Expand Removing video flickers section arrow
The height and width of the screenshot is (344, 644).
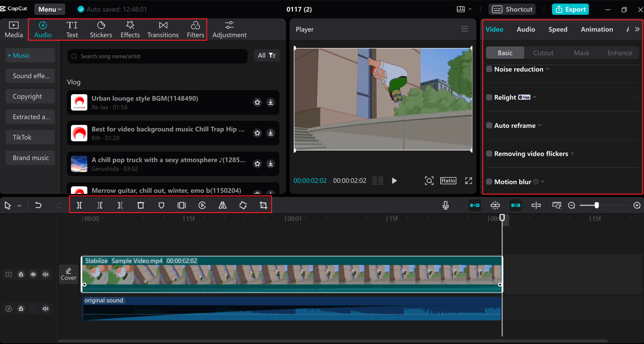click(x=572, y=154)
